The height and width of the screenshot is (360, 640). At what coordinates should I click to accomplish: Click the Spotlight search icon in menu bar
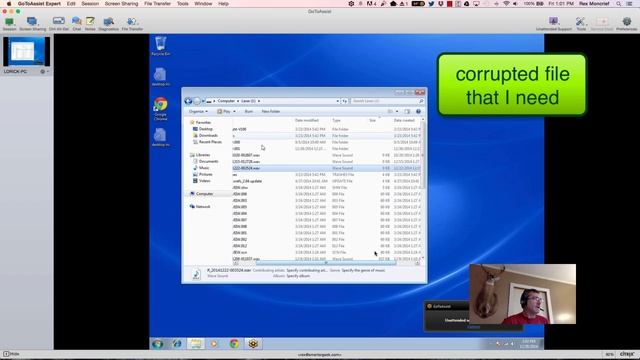(619, 4)
